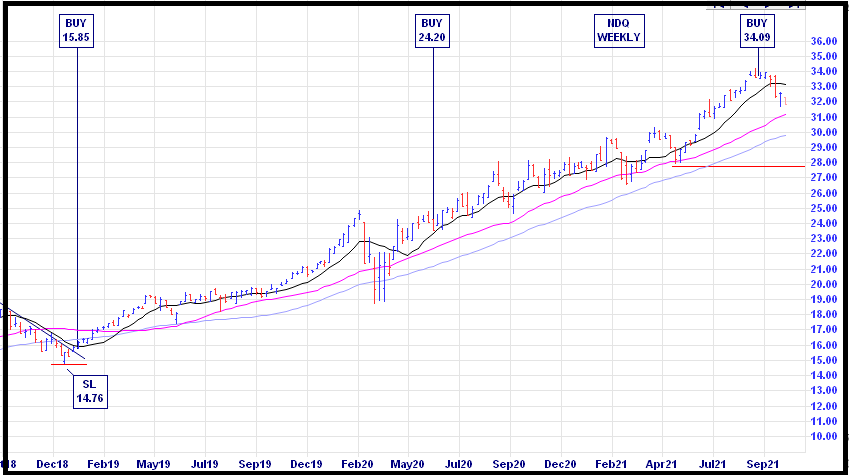Click the 30.00 price axis label
849x475 pixels.
click(824, 132)
